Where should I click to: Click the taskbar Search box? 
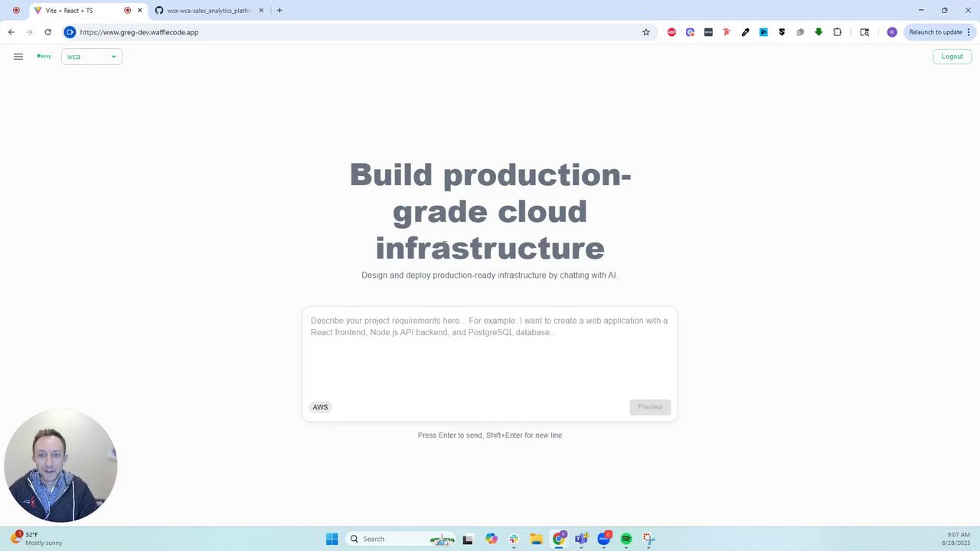tap(400, 539)
